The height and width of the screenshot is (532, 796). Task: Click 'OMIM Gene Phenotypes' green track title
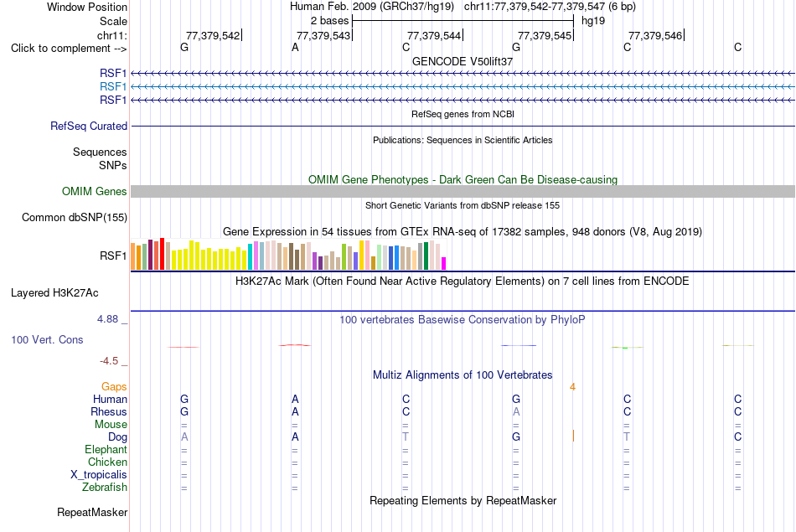pyautogui.click(x=463, y=179)
